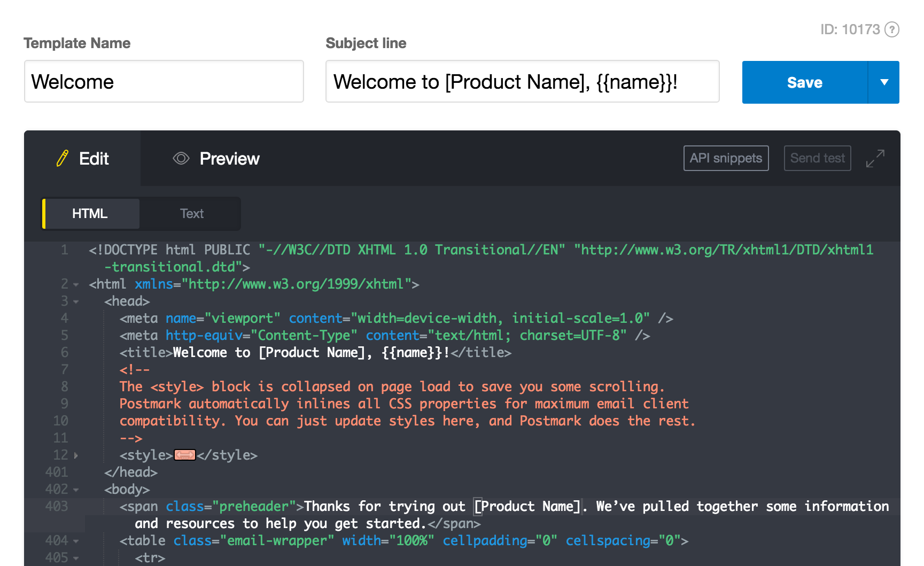This screenshot has width=924, height=566.
Task: Click the eye icon on Preview tab
Action: coord(181,158)
